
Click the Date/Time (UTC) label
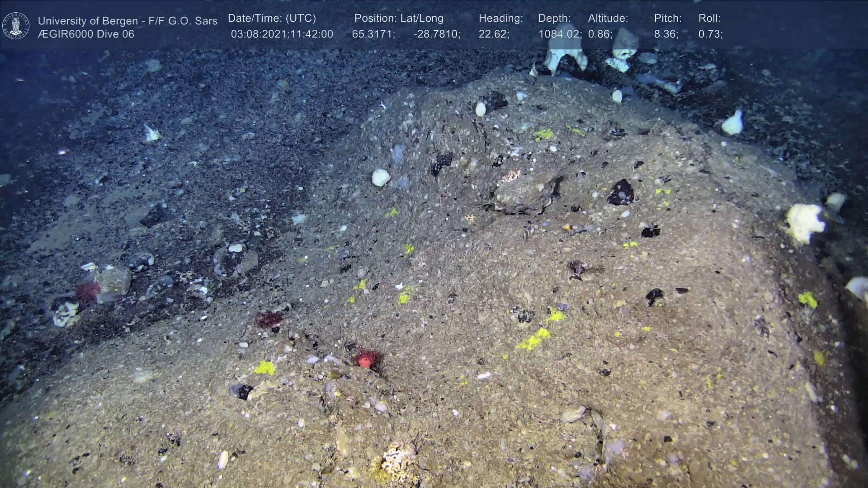(272, 19)
